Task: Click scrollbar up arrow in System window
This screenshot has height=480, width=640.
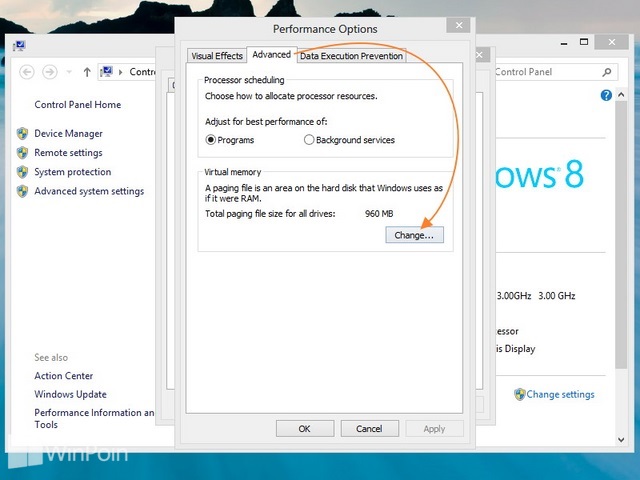Action: click(621, 95)
